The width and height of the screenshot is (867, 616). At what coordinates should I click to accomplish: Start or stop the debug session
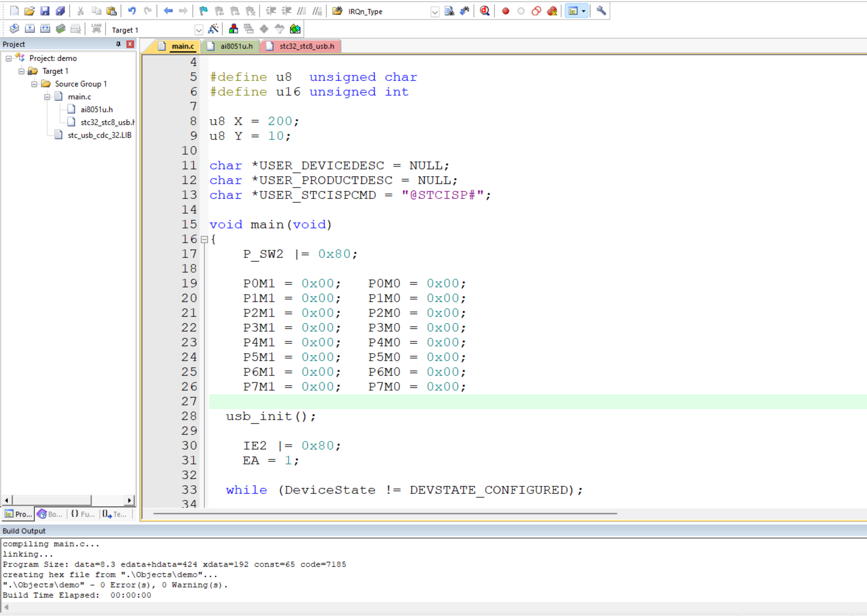pyautogui.click(x=485, y=11)
